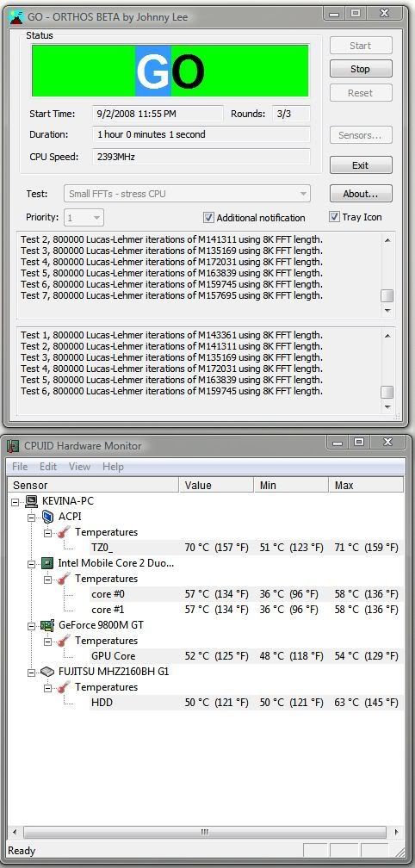Click the ACPI chip icon
Screen dimensions: 415x868
[x=48, y=517]
